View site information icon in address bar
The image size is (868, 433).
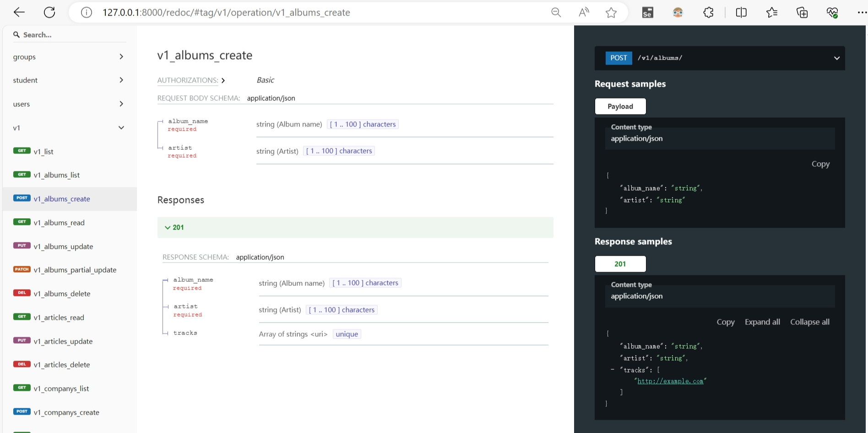(x=87, y=12)
